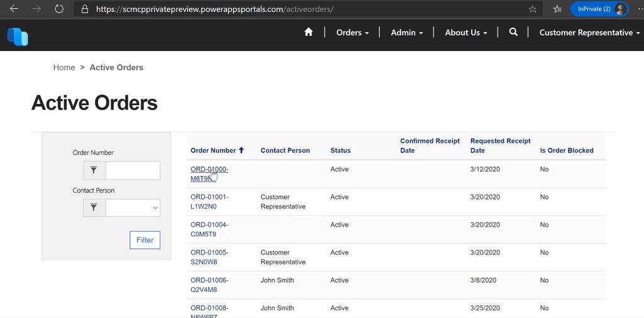This screenshot has width=644, height=318.
Task: Click the browser address bar URL
Action: (214, 9)
